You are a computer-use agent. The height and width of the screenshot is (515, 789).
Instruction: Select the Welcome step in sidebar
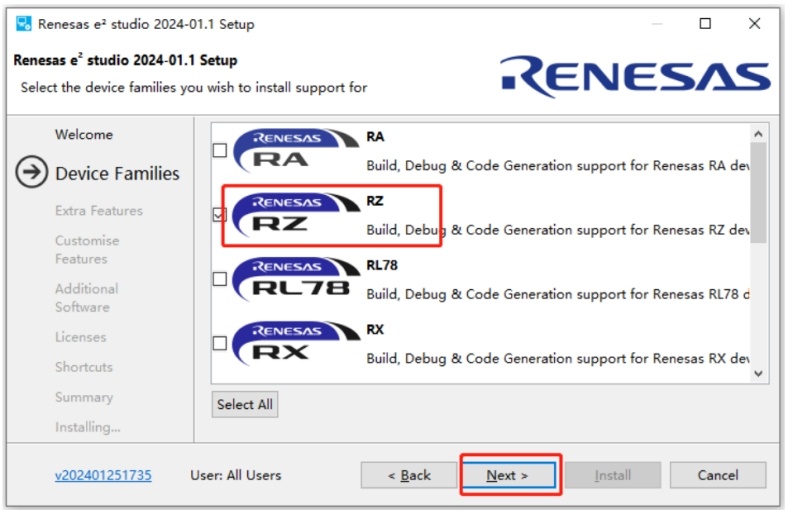pos(84,135)
